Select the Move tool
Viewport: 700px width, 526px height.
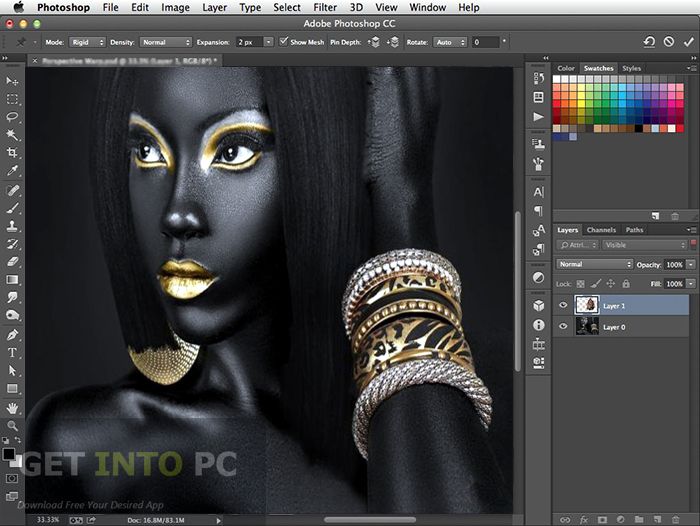click(x=13, y=81)
